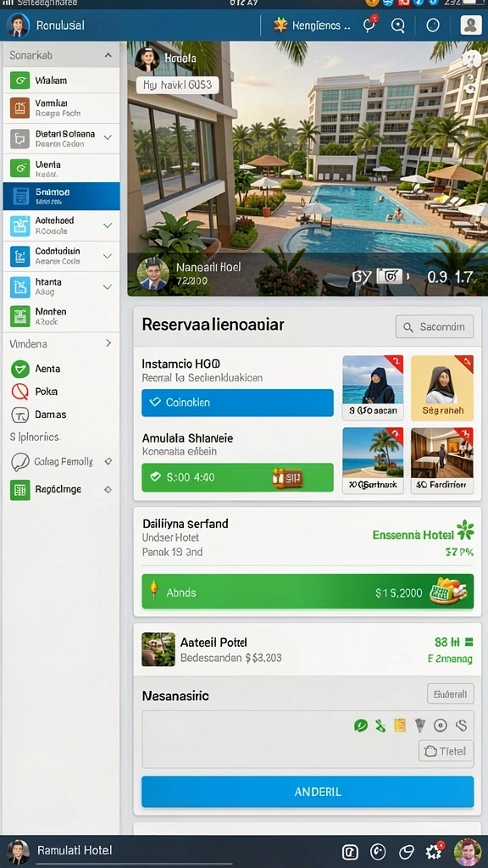Expand the Diatari Solaana chevron
The image size is (488, 868).
point(108,137)
